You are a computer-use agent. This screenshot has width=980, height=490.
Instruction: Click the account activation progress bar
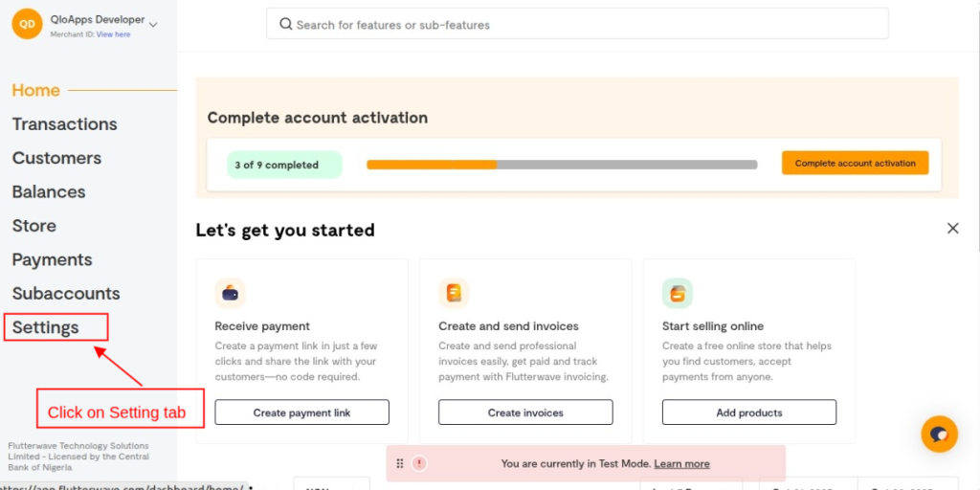(562, 165)
